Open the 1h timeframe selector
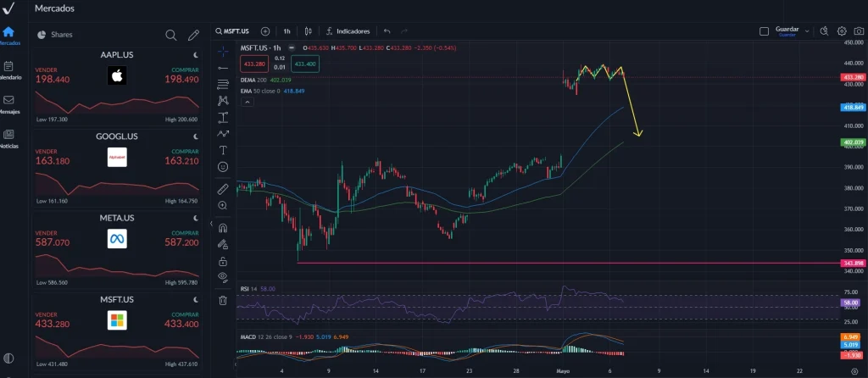Viewport: 868px width, 378px height. click(287, 31)
